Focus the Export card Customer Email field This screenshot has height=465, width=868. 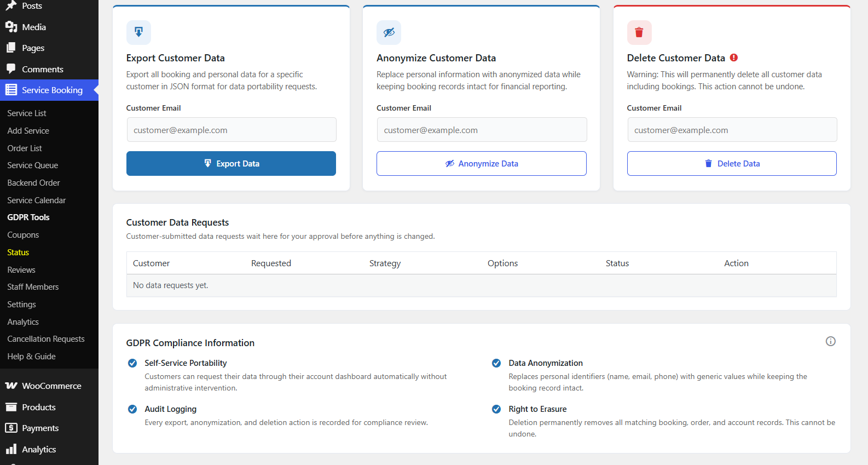tap(231, 130)
